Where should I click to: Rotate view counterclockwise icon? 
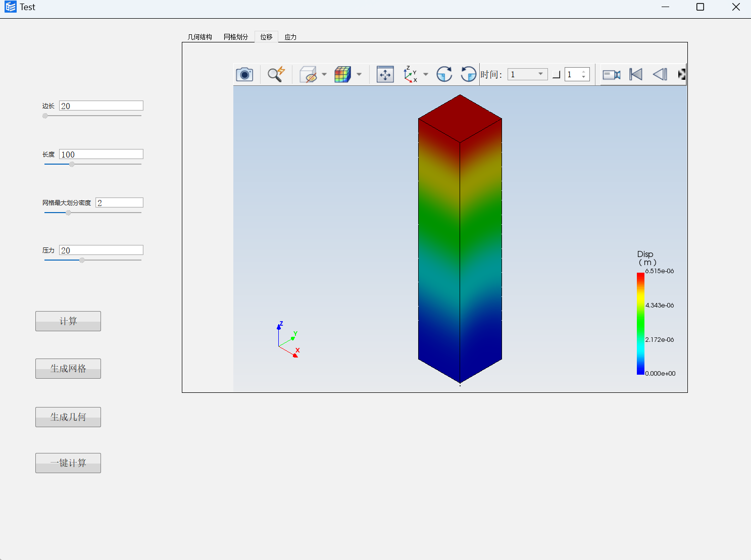[469, 75]
